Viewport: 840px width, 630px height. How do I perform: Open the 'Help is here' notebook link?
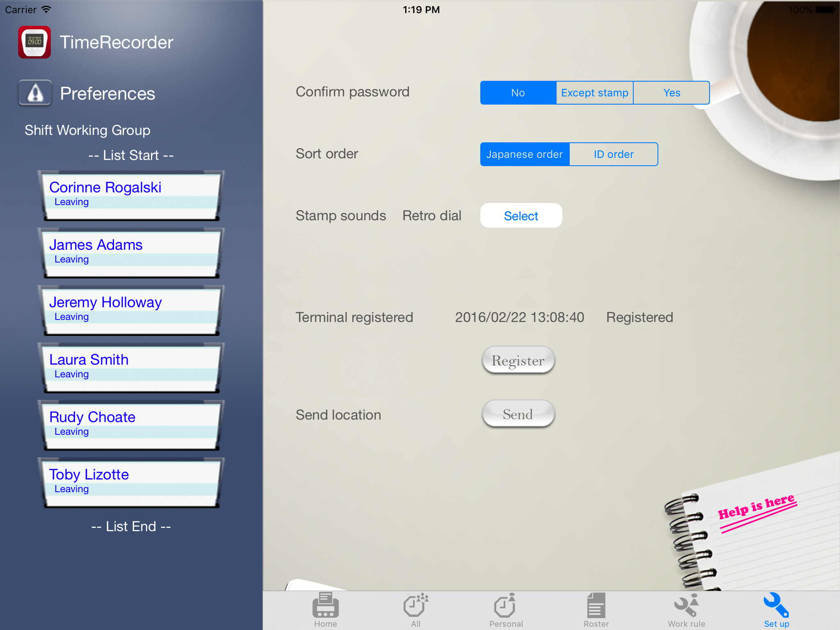coord(757,509)
